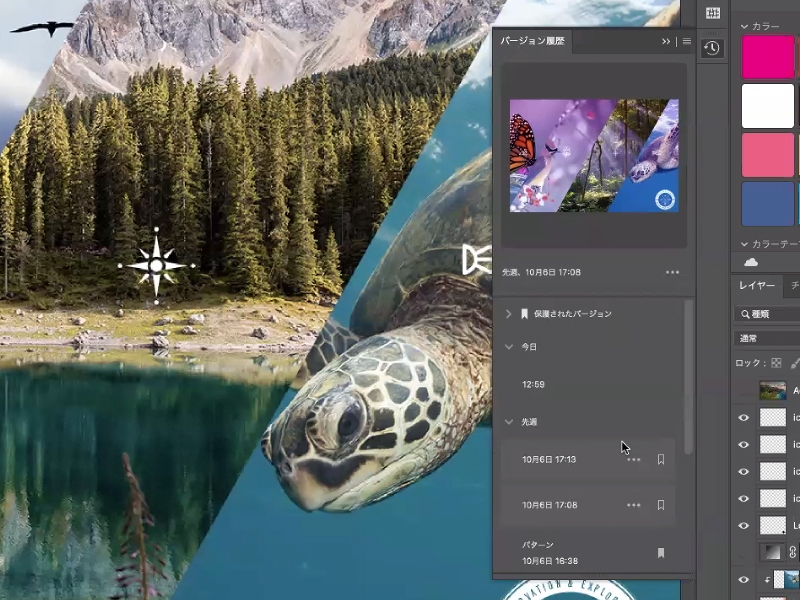This screenshot has height=600, width=800.
Task: Pick the blue color swatch
Action: [x=768, y=204]
